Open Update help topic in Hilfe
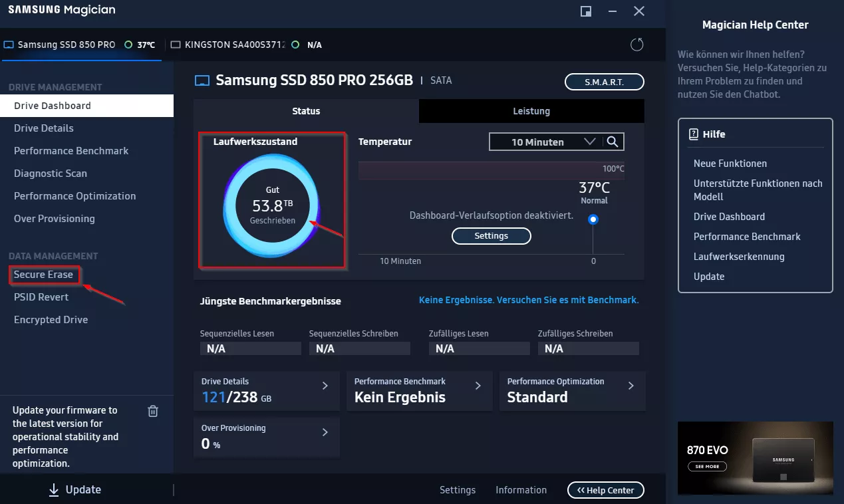 [x=709, y=277]
